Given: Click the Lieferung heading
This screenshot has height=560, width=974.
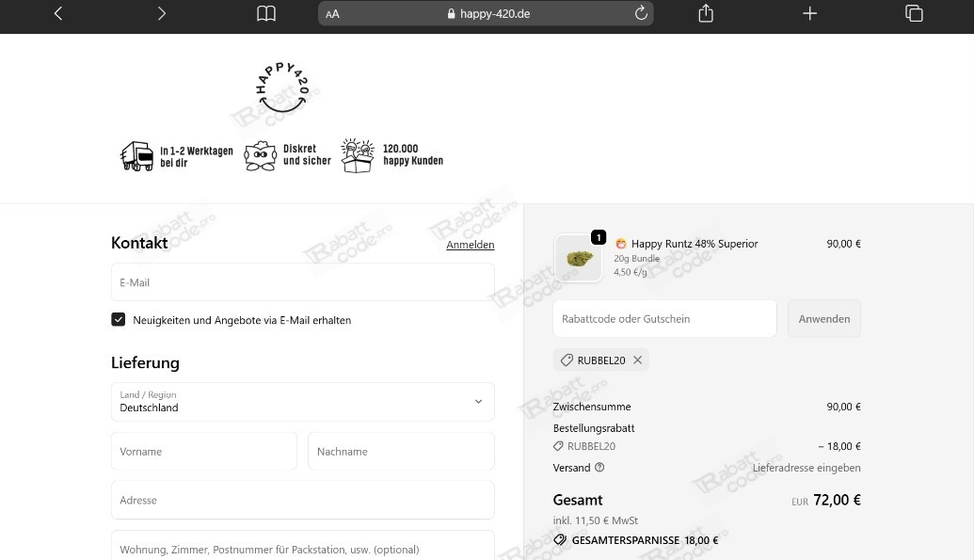Looking at the screenshot, I should coord(145,362).
